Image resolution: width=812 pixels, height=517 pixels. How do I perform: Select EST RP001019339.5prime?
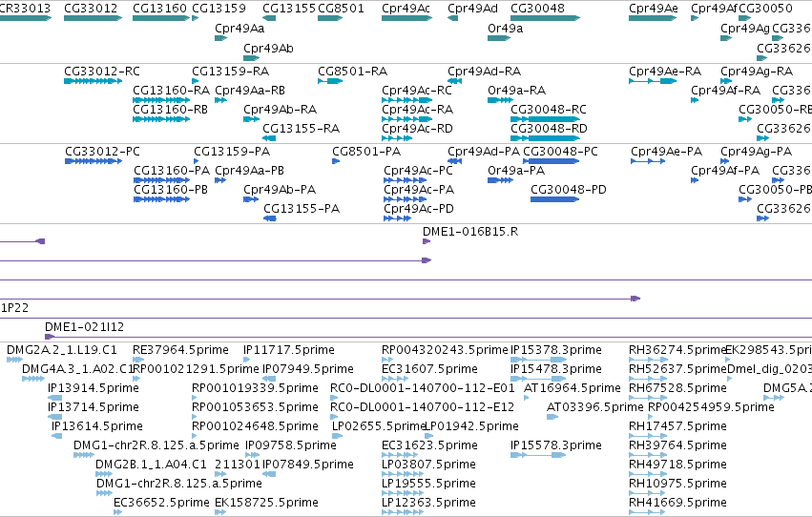pos(256,388)
